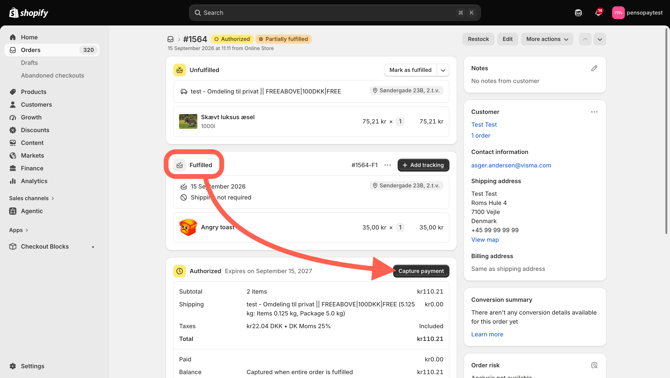The height and width of the screenshot is (378, 670).
Task: Click the Growth sidebar icon
Action: click(13, 117)
